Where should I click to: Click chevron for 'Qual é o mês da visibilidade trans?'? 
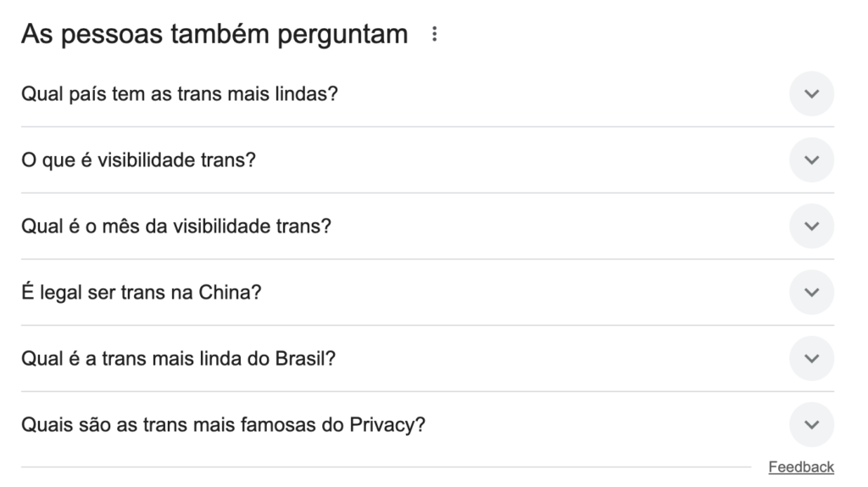[x=811, y=227]
